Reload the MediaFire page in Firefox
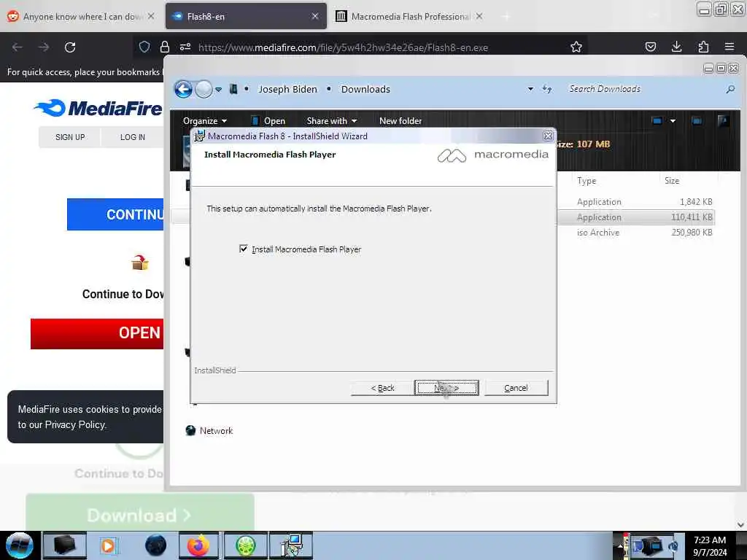This screenshot has width=747, height=560. [x=70, y=47]
